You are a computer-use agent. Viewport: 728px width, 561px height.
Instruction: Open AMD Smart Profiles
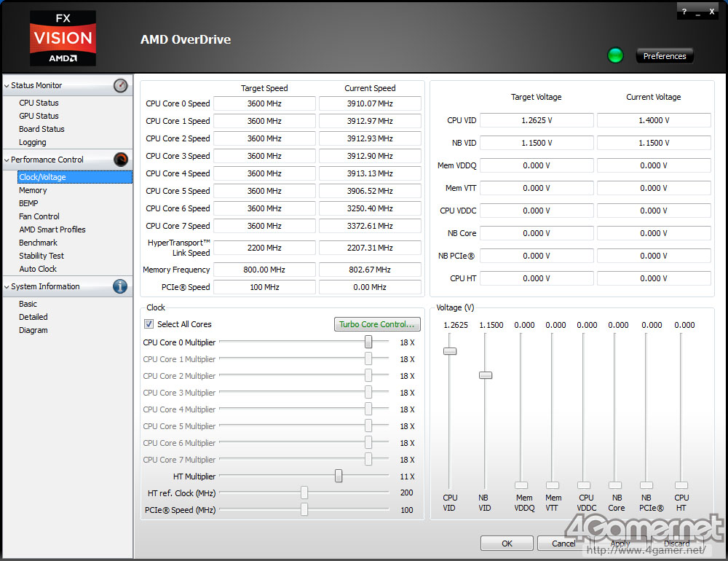pos(52,229)
